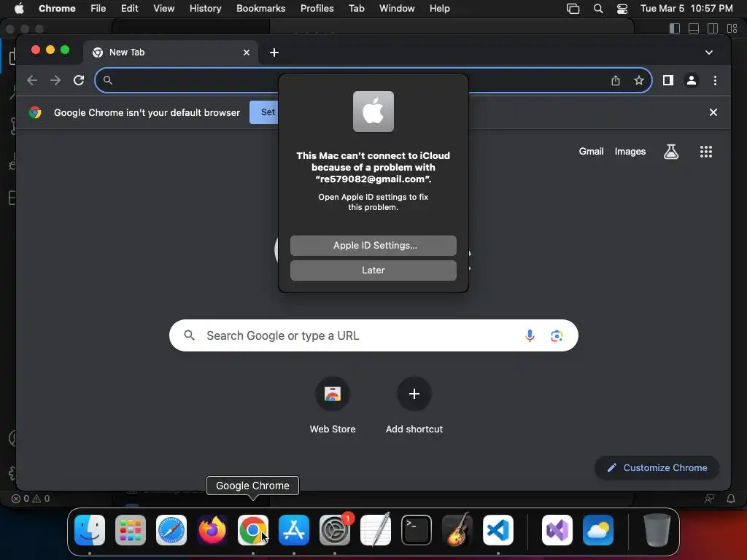The height and width of the screenshot is (560, 747).
Task: Start voice search with the microphone icon
Action: coord(530,335)
